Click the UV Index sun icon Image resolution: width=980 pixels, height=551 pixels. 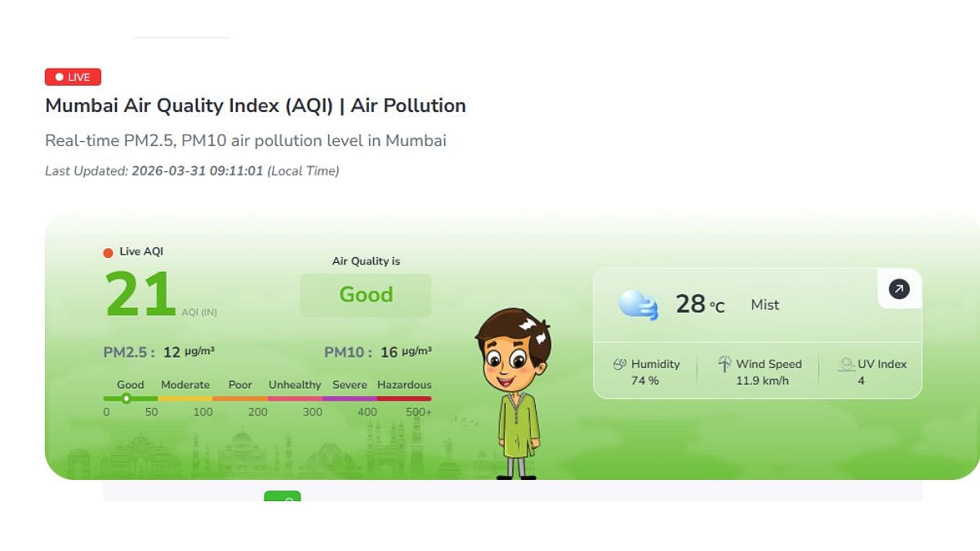coord(847,364)
